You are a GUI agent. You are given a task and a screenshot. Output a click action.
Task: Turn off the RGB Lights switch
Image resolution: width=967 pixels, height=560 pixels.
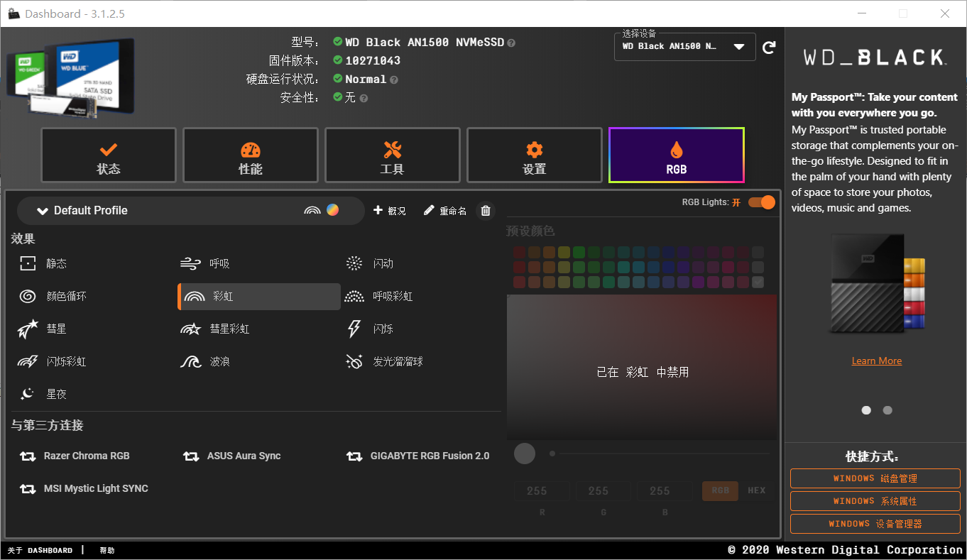(x=761, y=202)
